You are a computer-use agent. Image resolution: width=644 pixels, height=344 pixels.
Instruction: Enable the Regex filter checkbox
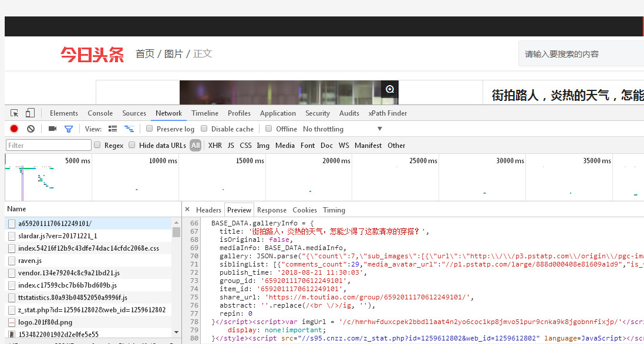tap(97, 145)
